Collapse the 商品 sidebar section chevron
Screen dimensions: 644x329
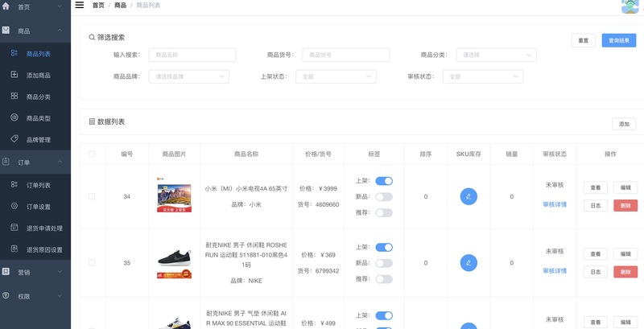(x=60, y=31)
